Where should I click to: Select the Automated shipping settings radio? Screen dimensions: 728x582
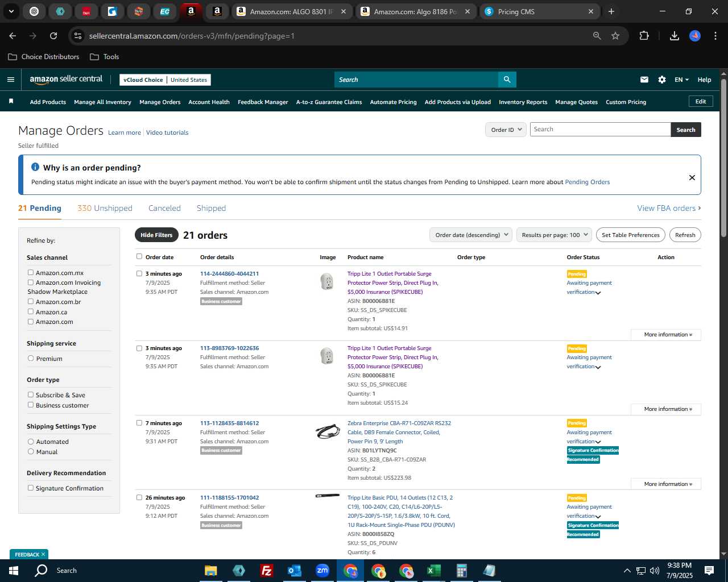tap(31, 441)
